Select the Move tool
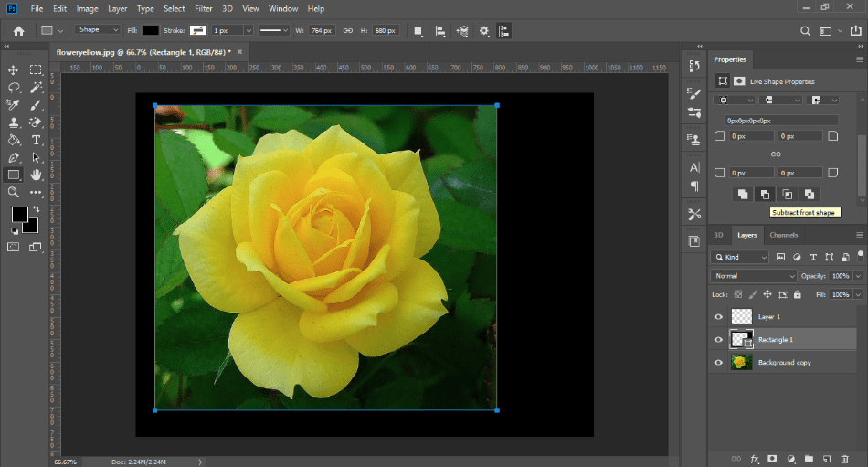This screenshot has height=467, width=868. [x=13, y=69]
